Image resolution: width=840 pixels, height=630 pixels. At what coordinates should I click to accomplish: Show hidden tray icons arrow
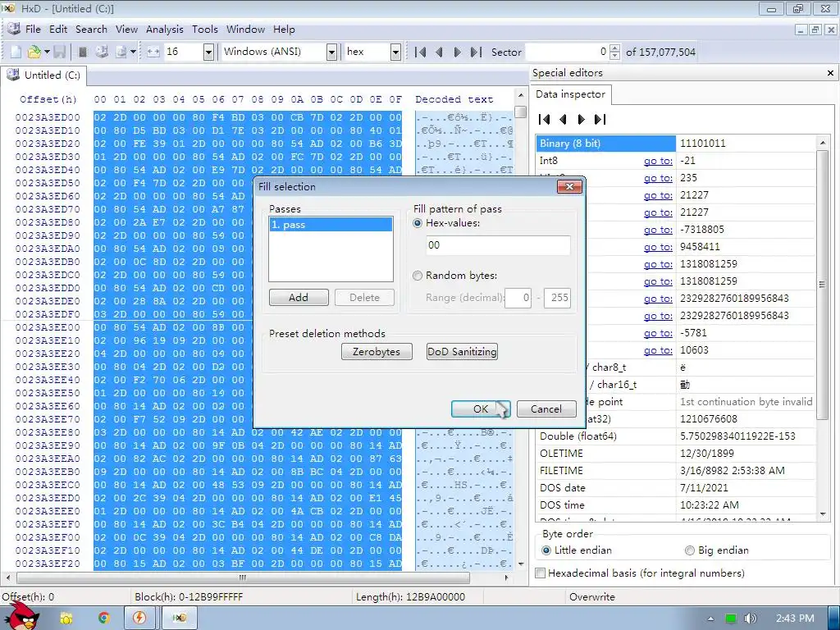pos(710,619)
